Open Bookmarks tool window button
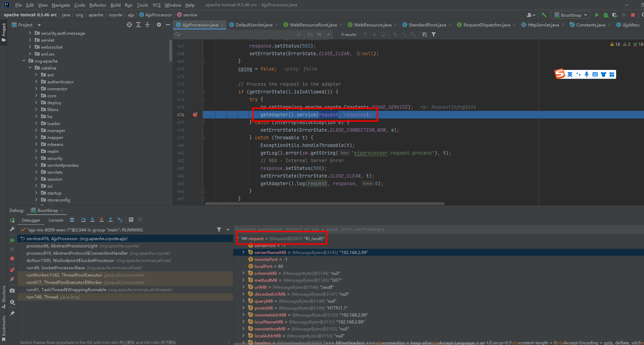The image size is (644, 345). (4, 328)
